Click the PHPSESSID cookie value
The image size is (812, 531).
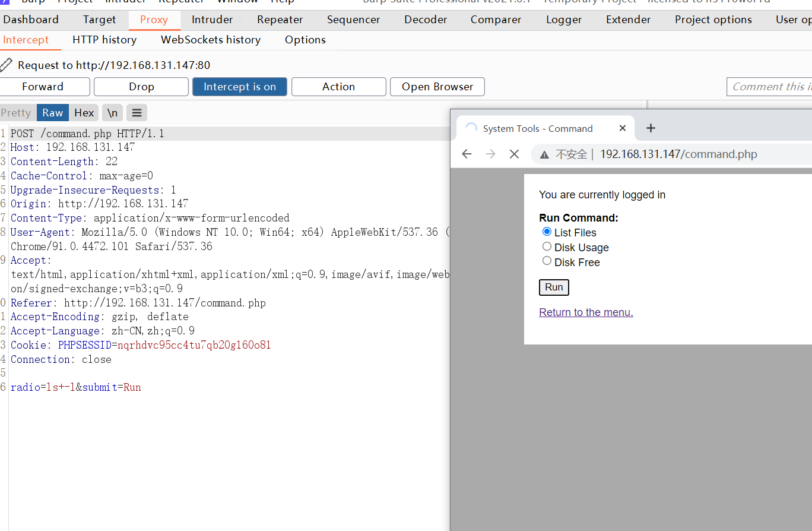pyautogui.click(x=194, y=345)
